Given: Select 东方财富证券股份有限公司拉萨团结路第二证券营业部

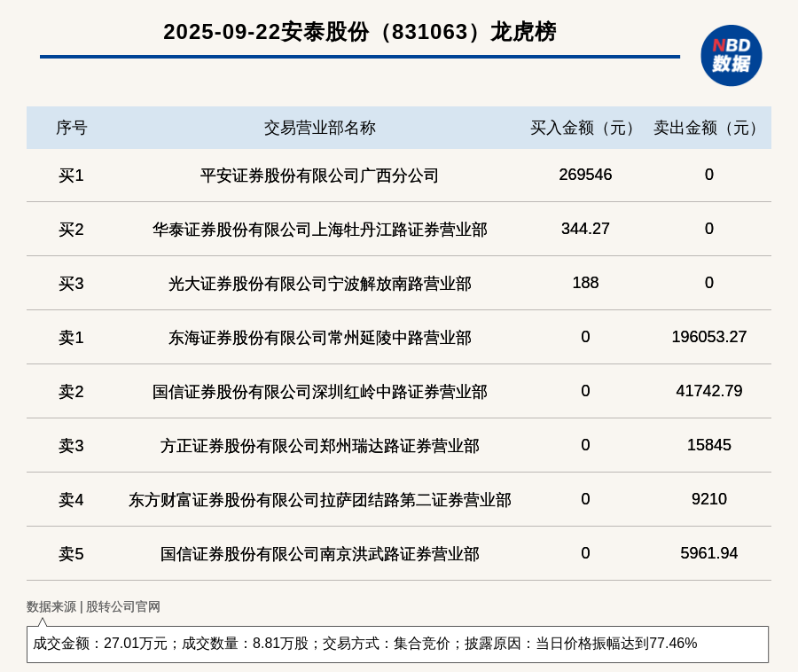Looking at the screenshot, I should pyautogui.click(x=319, y=499).
